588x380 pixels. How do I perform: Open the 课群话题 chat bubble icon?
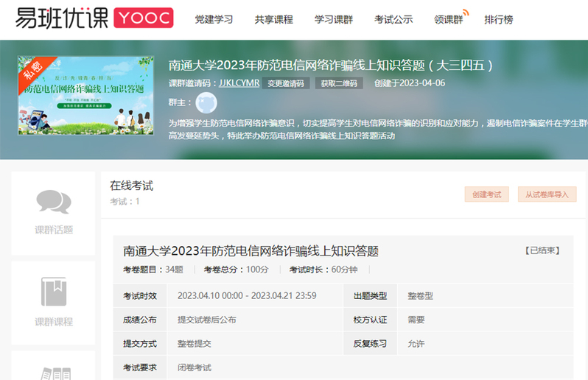(x=54, y=201)
